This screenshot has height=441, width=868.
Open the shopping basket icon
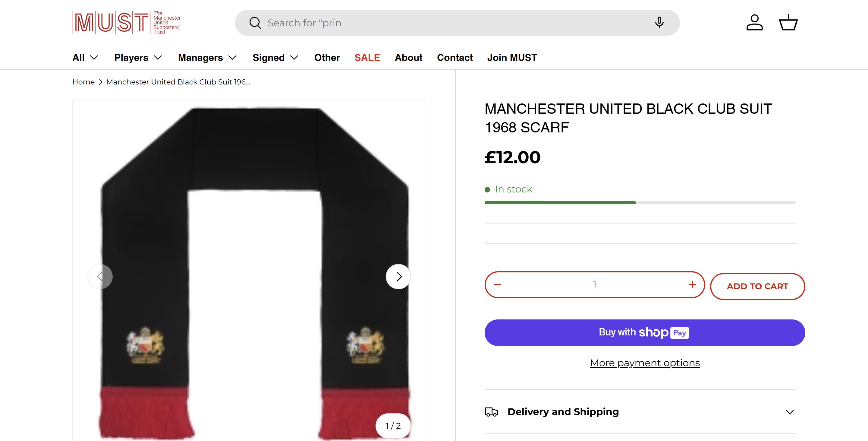coord(788,23)
